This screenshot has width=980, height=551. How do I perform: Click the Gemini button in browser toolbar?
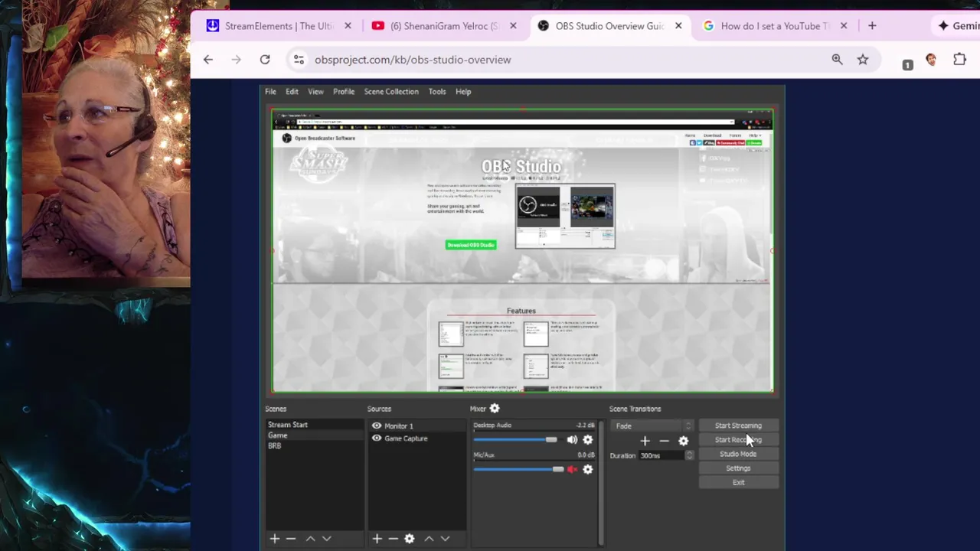(x=957, y=26)
